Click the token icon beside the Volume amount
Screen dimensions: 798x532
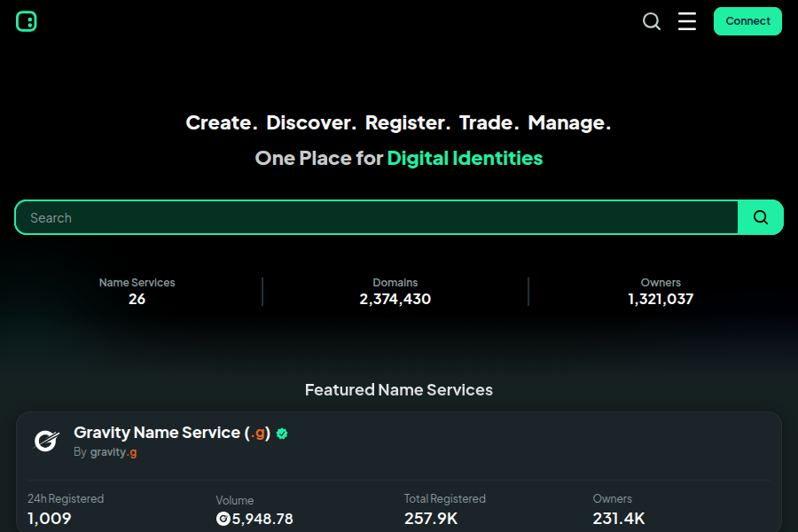tap(223, 519)
